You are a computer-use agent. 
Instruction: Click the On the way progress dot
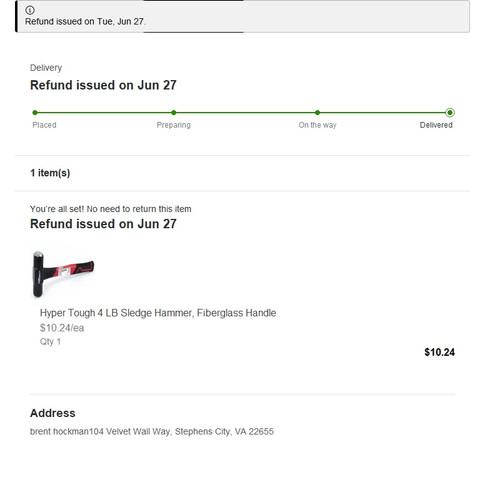coord(317,113)
